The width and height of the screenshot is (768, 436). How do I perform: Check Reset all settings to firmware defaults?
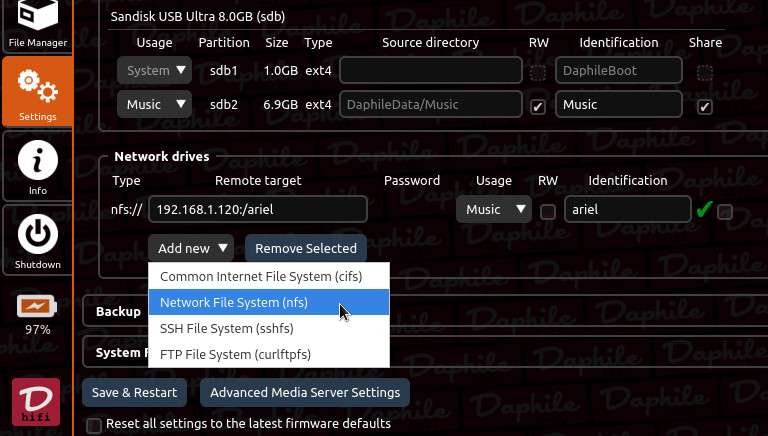(94, 425)
